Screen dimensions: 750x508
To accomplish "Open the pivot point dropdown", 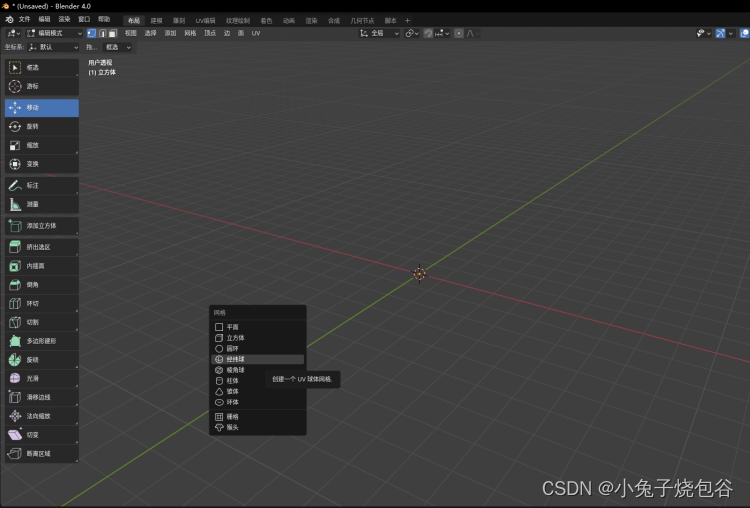I will [412, 33].
